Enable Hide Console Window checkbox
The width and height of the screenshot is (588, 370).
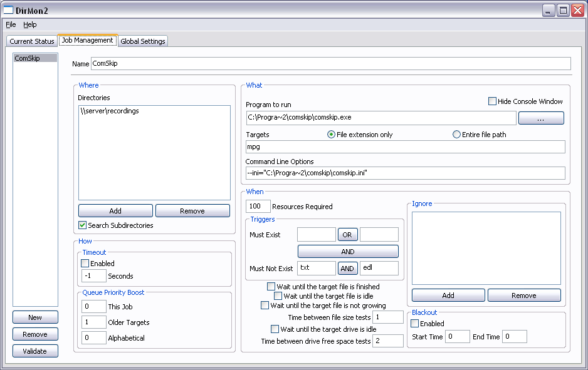[492, 101]
